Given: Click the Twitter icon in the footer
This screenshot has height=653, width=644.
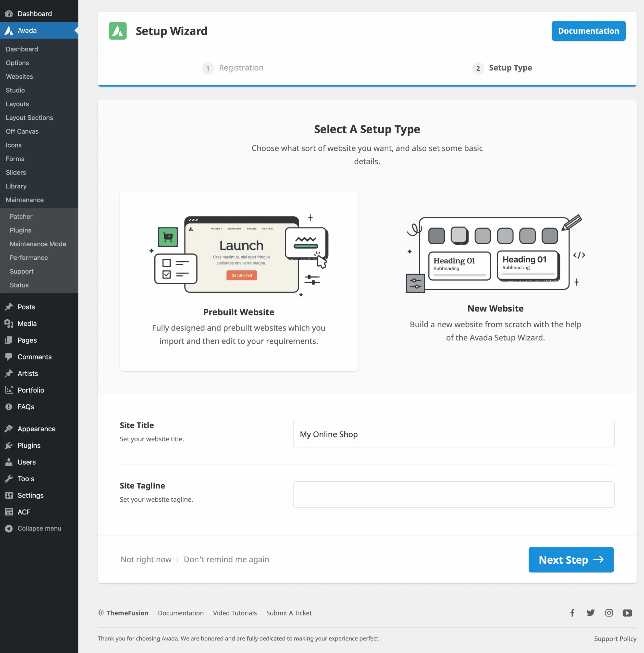Looking at the screenshot, I should (591, 613).
